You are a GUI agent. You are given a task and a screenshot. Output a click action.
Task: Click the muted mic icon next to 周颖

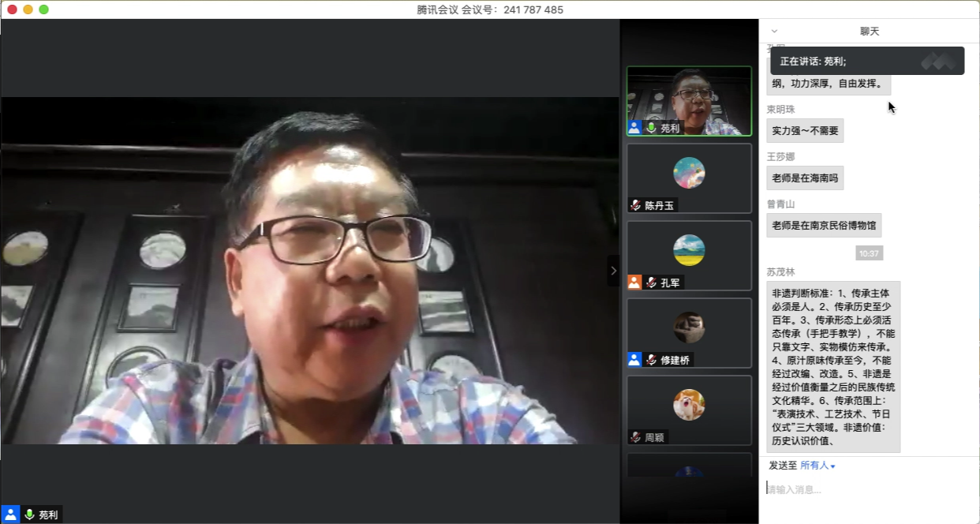pos(635,437)
